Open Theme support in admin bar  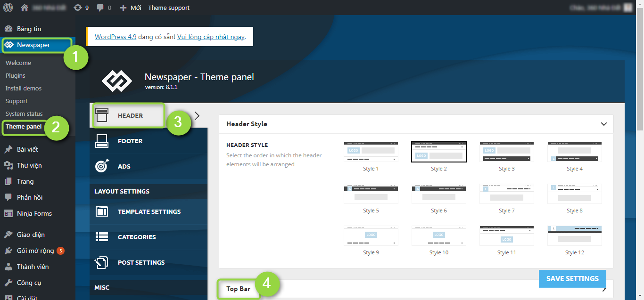click(x=169, y=8)
